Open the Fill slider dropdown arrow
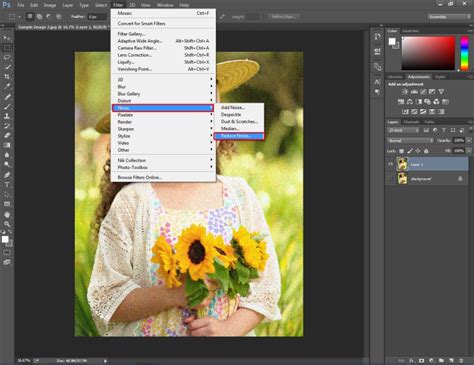Image resolution: width=474 pixels, height=365 pixels. tap(469, 151)
